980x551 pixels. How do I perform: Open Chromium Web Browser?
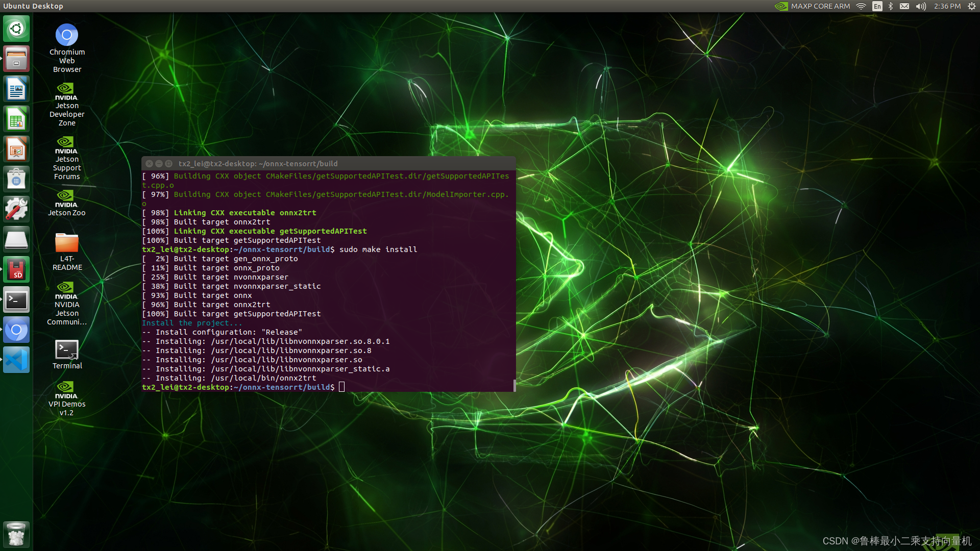pyautogui.click(x=67, y=34)
